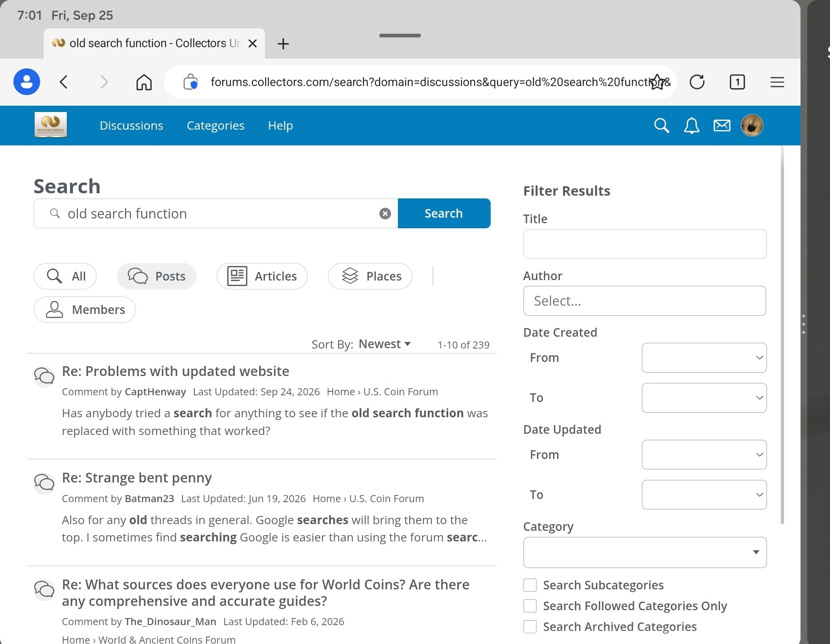Open the inbox envelope icon
The height and width of the screenshot is (644, 830).
722,126
